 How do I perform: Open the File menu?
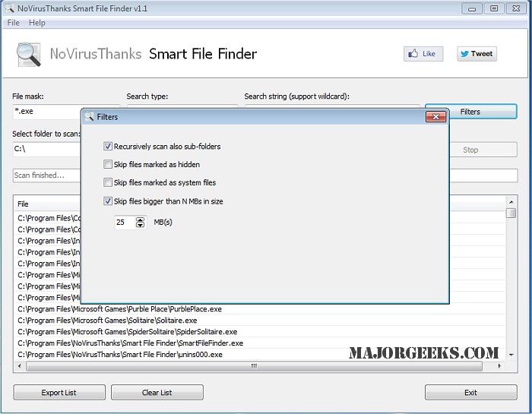[x=13, y=23]
